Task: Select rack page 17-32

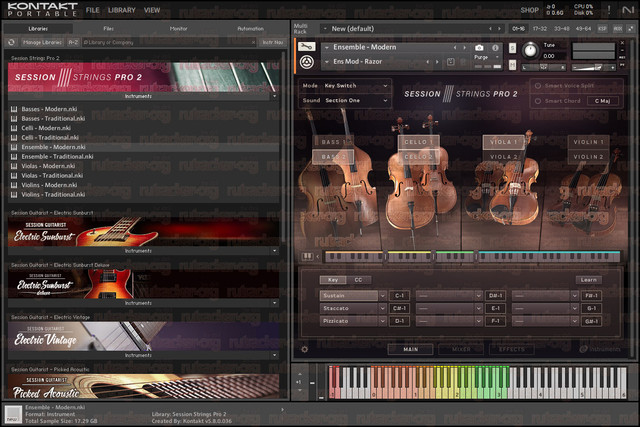Action: click(540, 29)
